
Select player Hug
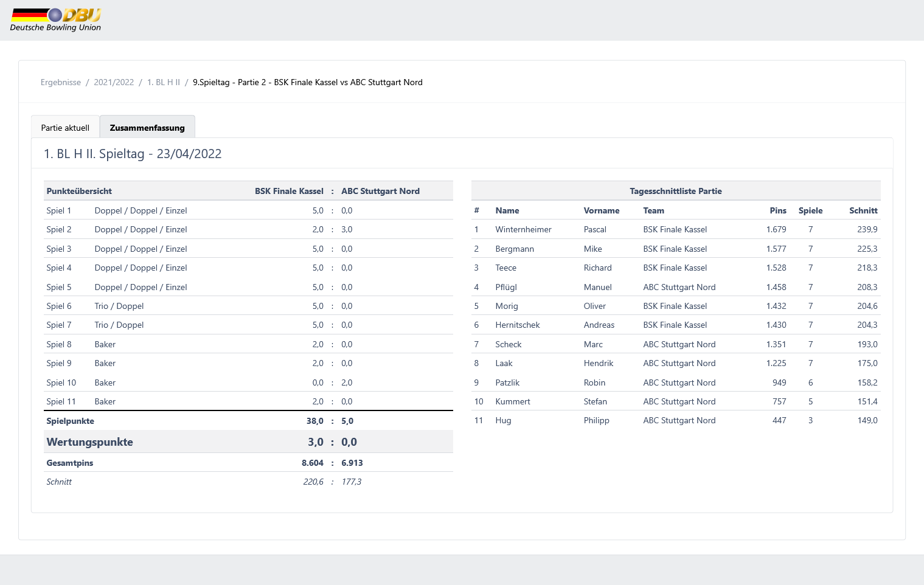click(x=503, y=420)
